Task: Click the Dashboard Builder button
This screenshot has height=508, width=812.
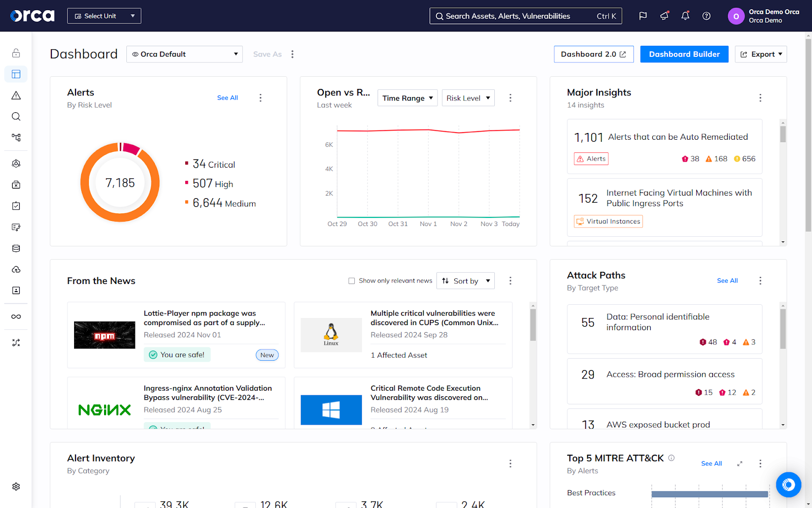Action: [684, 54]
